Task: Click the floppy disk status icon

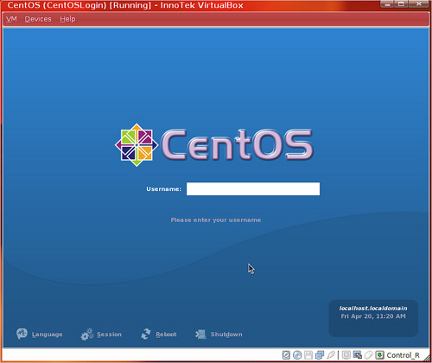Action: pyautogui.click(x=308, y=355)
